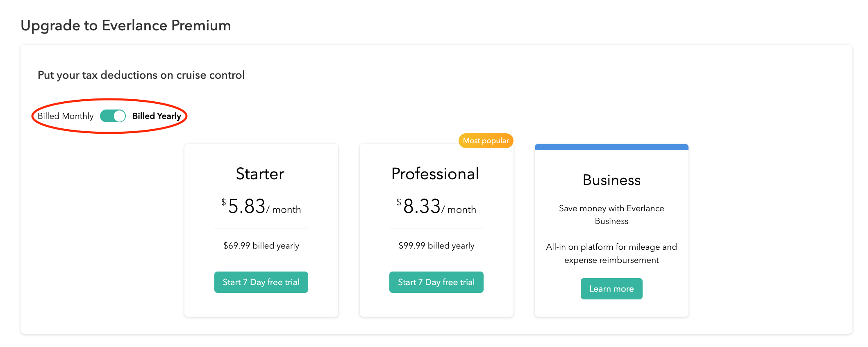This screenshot has height=347, width=868.
Task: Start Professional plan 7 day free trial
Action: [x=436, y=282]
